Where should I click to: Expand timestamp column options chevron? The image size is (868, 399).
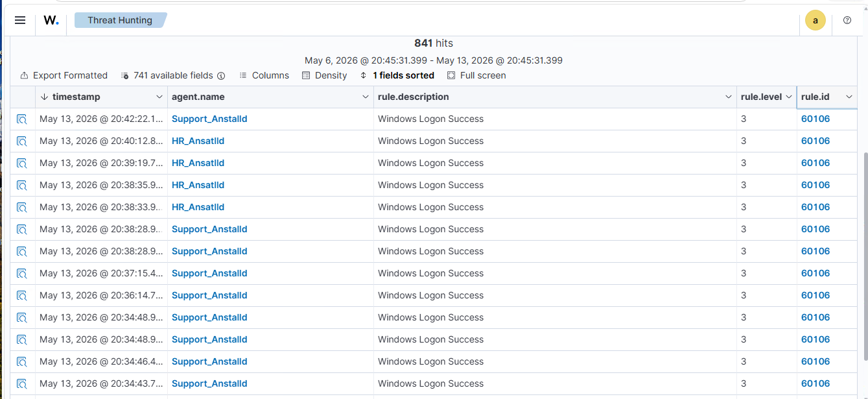[x=159, y=97]
